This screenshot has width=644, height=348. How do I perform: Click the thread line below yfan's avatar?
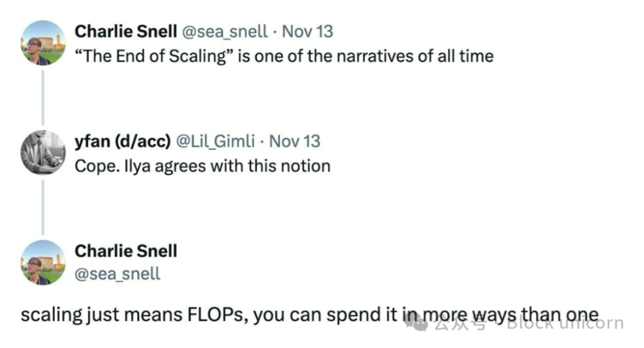(x=43, y=206)
